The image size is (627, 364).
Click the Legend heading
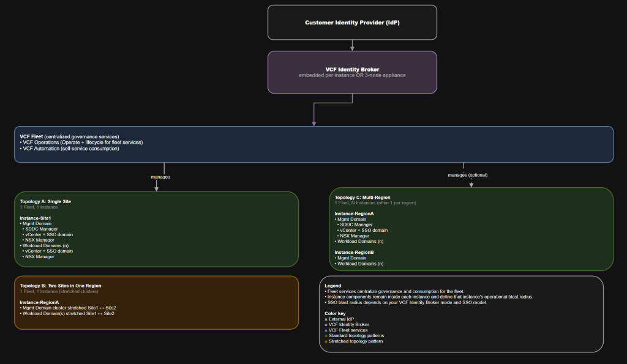click(x=332, y=285)
